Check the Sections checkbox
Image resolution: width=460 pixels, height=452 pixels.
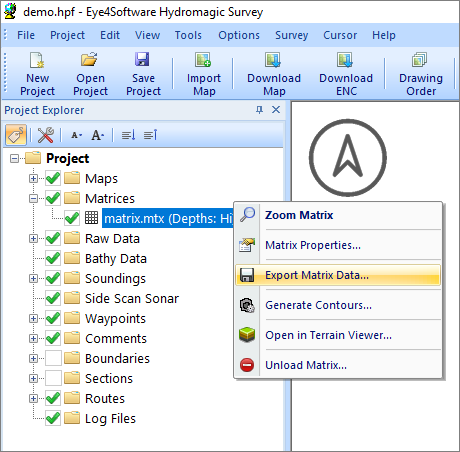point(53,378)
